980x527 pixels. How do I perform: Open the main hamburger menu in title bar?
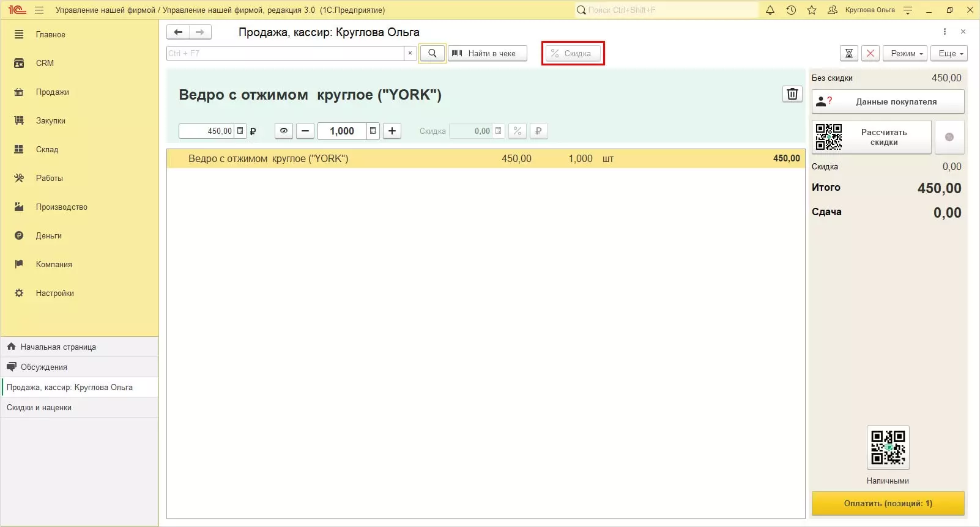tap(40, 10)
